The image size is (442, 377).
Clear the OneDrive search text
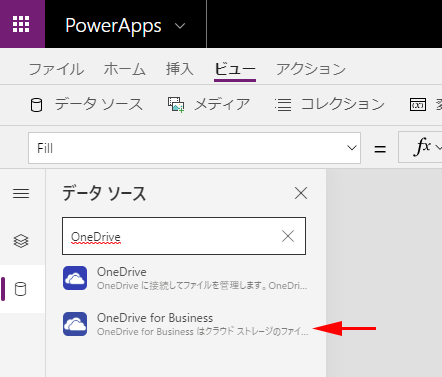click(288, 236)
